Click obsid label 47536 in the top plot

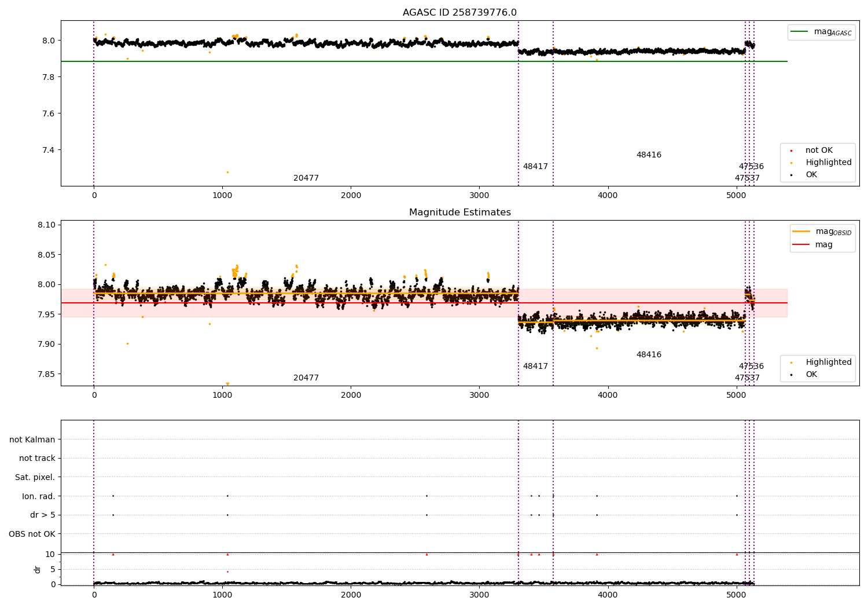[x=751, y=167]
